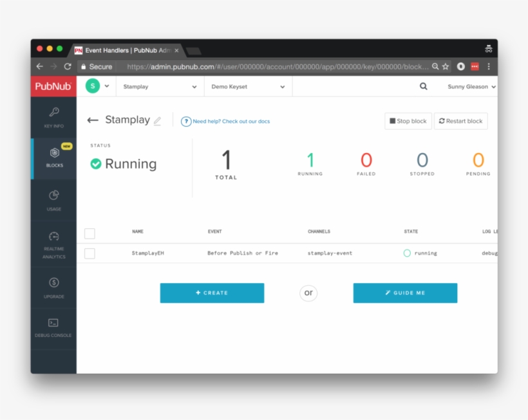The width and height of the screenshot is (528, 420).
Task: Click the Channels column header
Action: click(x=319, y=232)
